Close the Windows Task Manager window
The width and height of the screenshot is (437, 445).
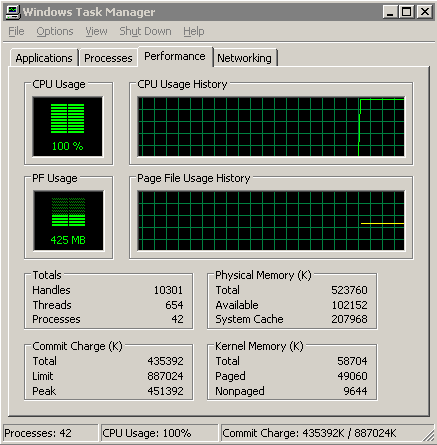click(425, 12)
